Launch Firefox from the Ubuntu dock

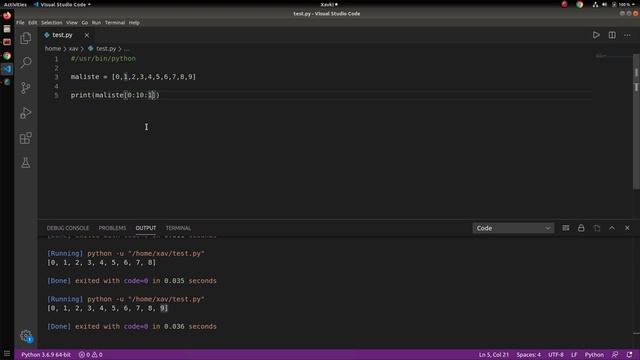tap(7, 16)
